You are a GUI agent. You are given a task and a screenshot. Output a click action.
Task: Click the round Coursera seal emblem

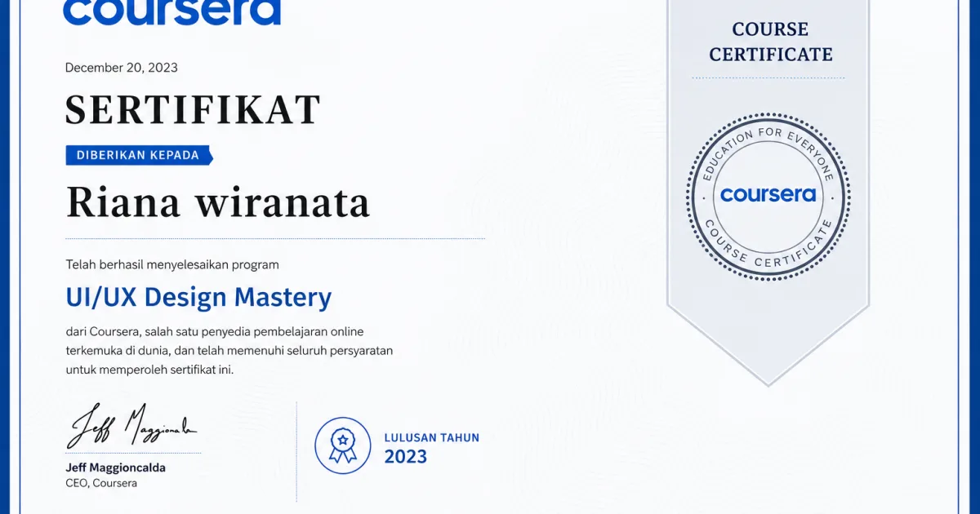[768, 196]
